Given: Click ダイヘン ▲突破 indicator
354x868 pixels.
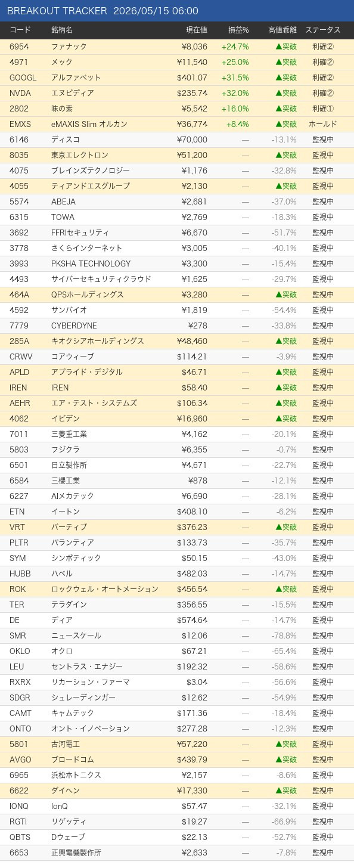Looking at the screenshot, I should coord(286,790).
